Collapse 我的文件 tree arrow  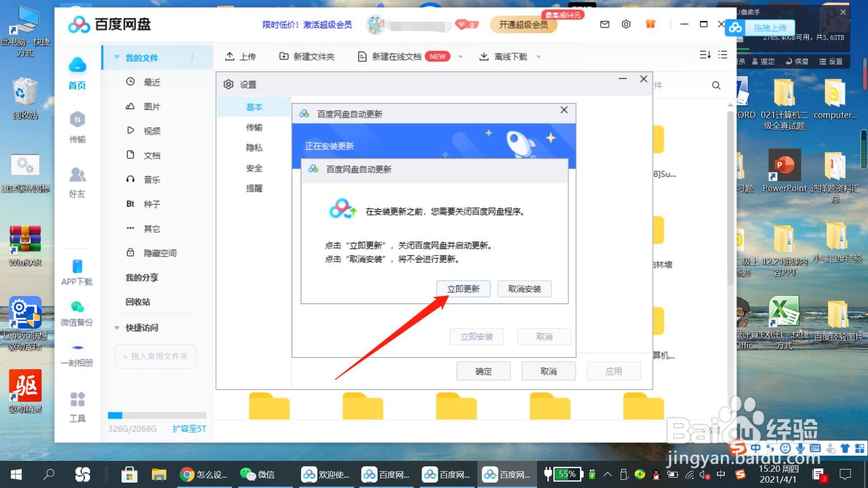coord(117,57)
